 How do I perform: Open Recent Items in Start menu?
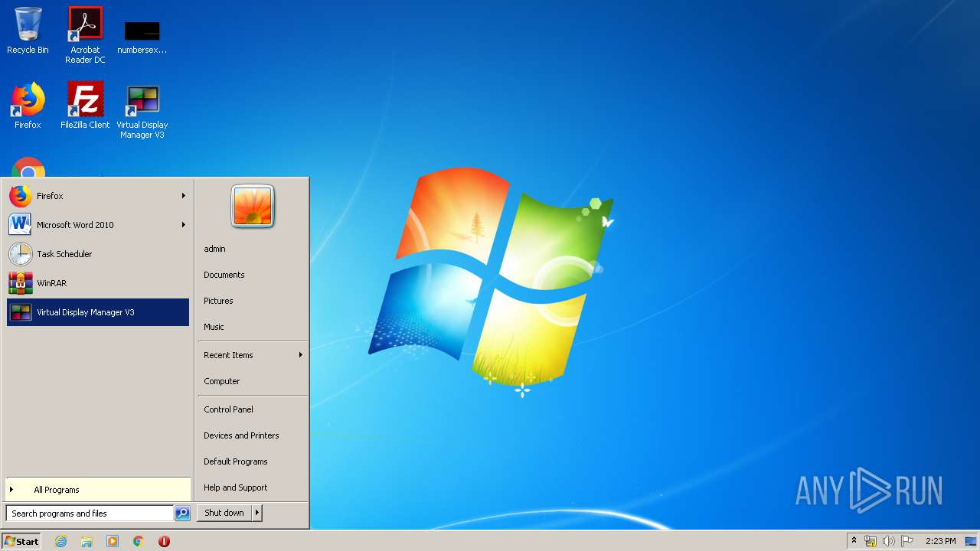tap(253, 355)
